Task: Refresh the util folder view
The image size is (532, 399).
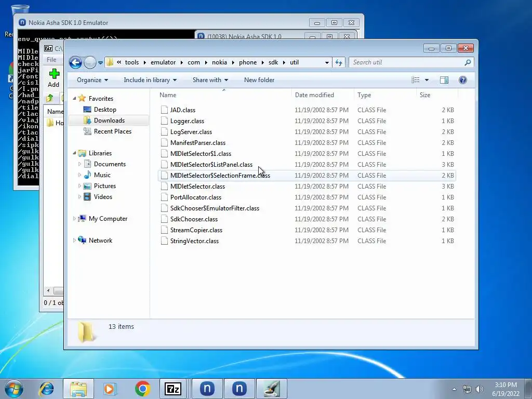Action: (x=339, y=62)
